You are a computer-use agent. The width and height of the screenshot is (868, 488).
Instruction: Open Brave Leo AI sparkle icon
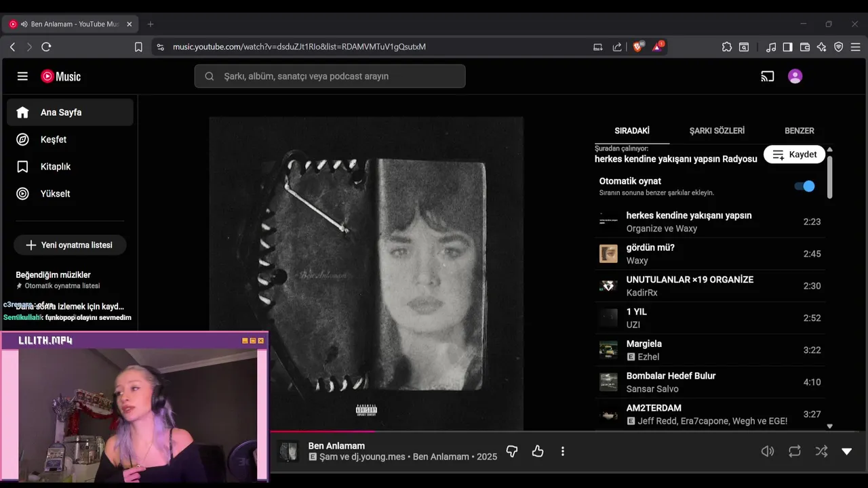point(822,47)
